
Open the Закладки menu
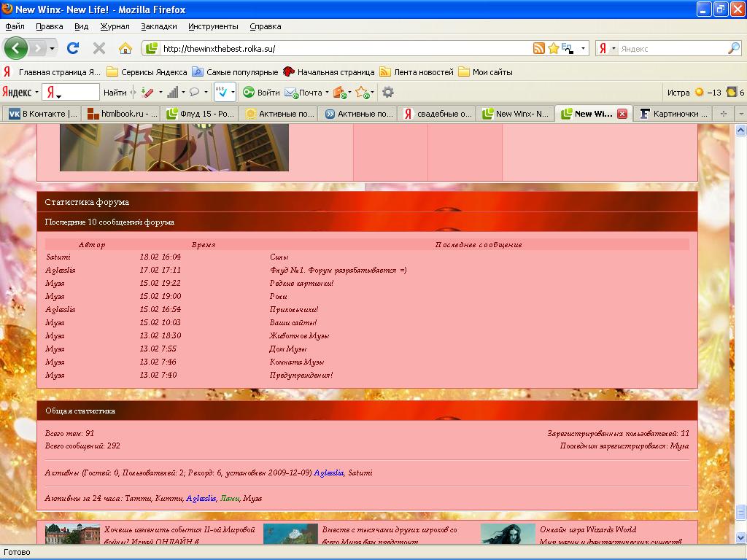159,26
